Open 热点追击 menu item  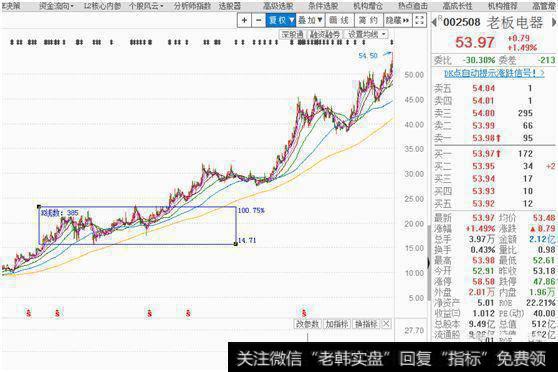[x=413, y=6]
